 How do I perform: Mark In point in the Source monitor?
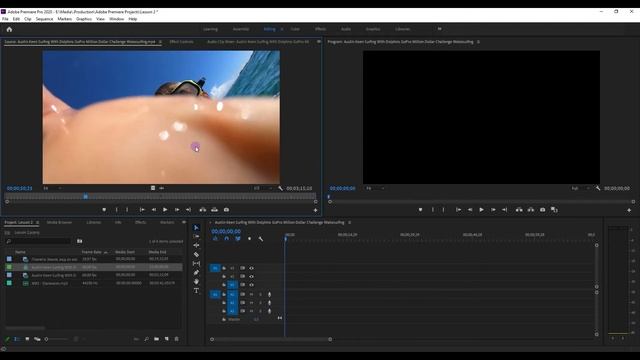tap(116, 210)
